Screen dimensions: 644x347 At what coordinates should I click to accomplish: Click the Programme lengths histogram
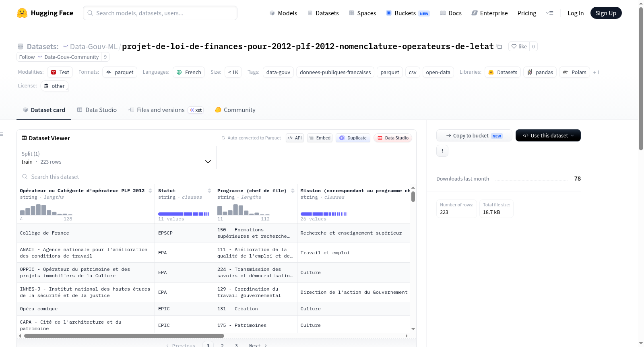(x=244, y=210)
